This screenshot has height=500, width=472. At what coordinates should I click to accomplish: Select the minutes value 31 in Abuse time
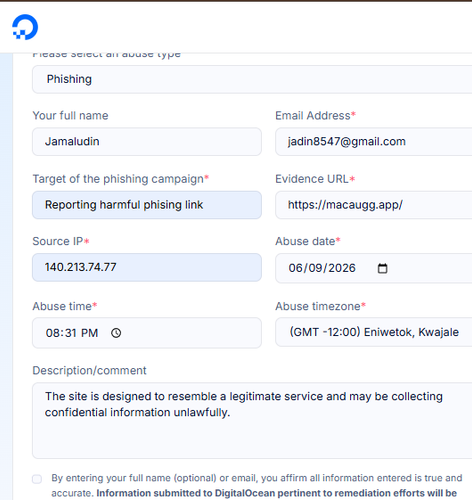71,333
